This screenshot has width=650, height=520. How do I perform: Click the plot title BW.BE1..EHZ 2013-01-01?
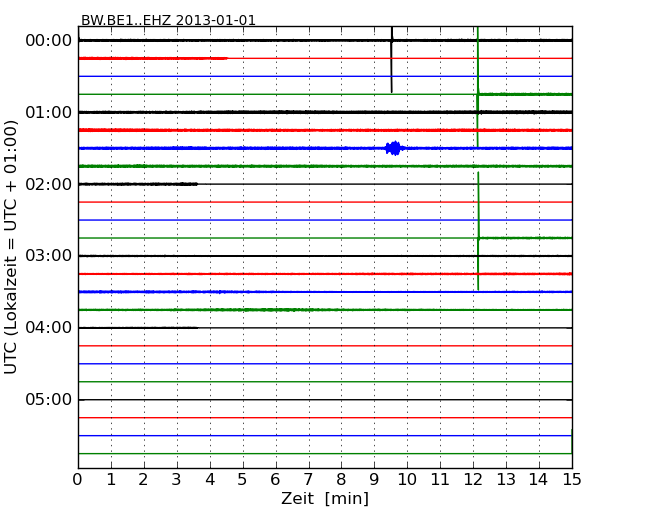[x=168, y=20]
